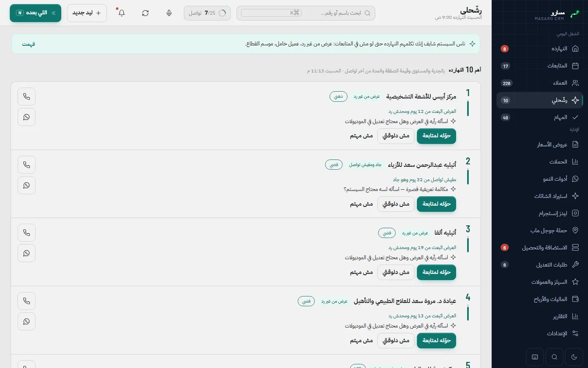Click the اللي بعده button

[36, 13]
